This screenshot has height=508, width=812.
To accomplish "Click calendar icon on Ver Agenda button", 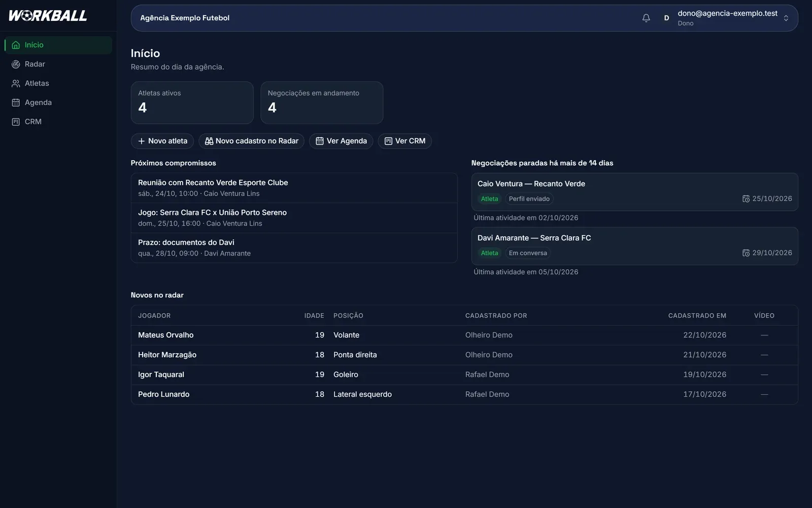I will coord(320,141).
